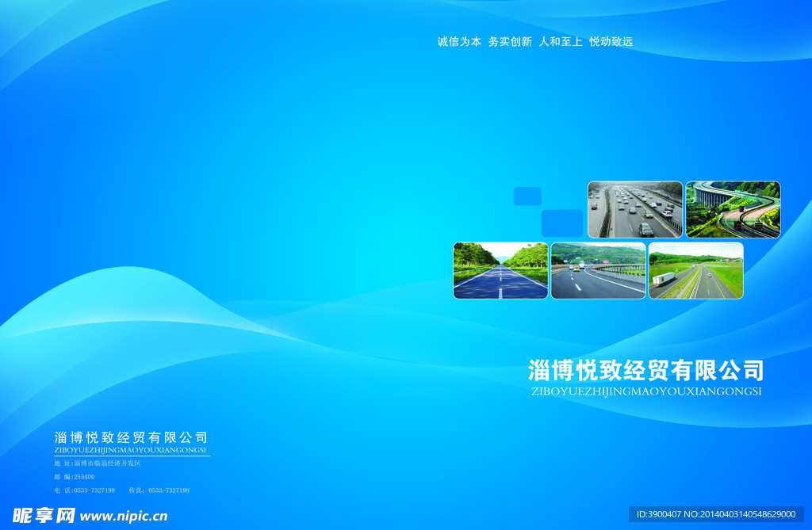Click the small blue rounded square
The image size is (812, 530).
pyautogui.click(x=527, y=196)
